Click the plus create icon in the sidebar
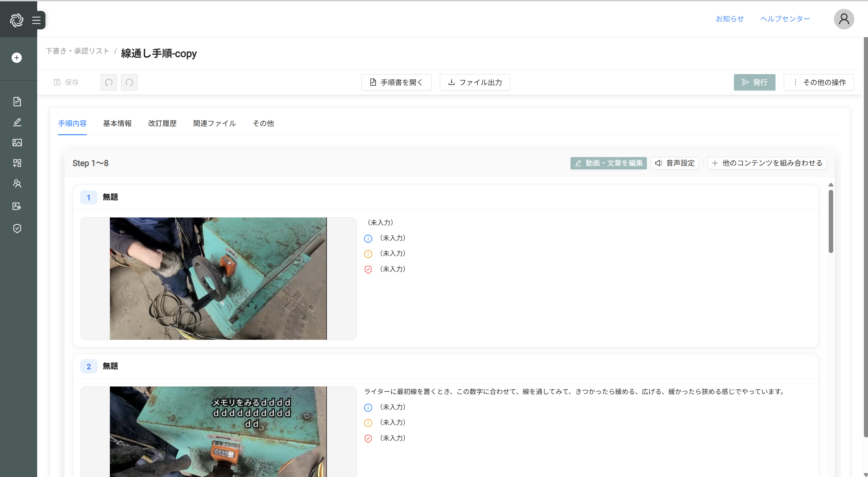 [17, 58]
